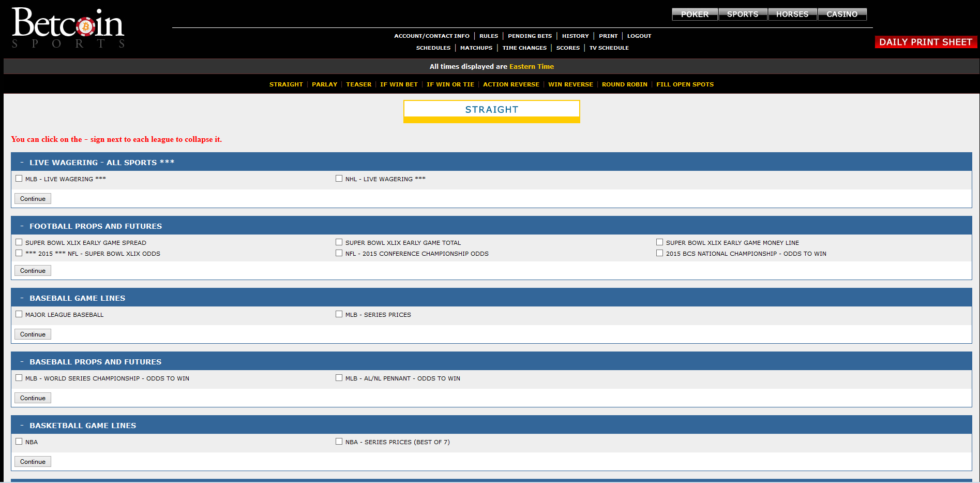Choose If Win Bet option
The width and height of the screenshot is (980, 483).
click(x=399, y=84)
